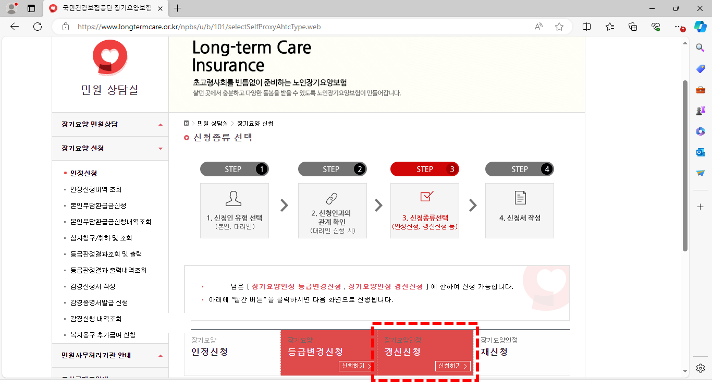Expand the 민원사무처리기관 안내 menu arrow
The image size is (712, 382).
click(160, 356)
